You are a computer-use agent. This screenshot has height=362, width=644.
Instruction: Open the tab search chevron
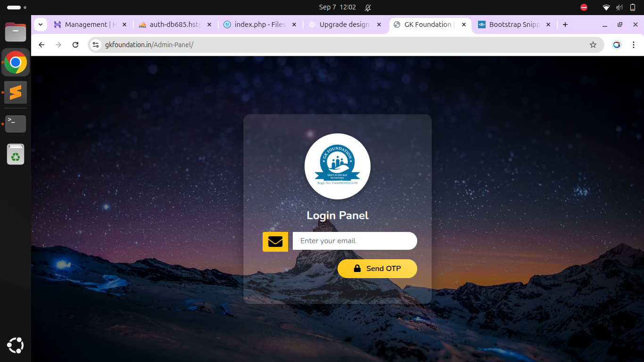click(x=41, y=24)
